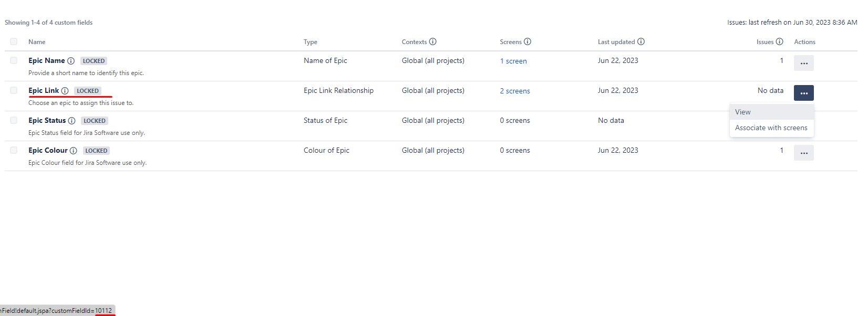Select the checkbox next to Epic Name
This screenshot has width=868, height=316.
(14, 60)
